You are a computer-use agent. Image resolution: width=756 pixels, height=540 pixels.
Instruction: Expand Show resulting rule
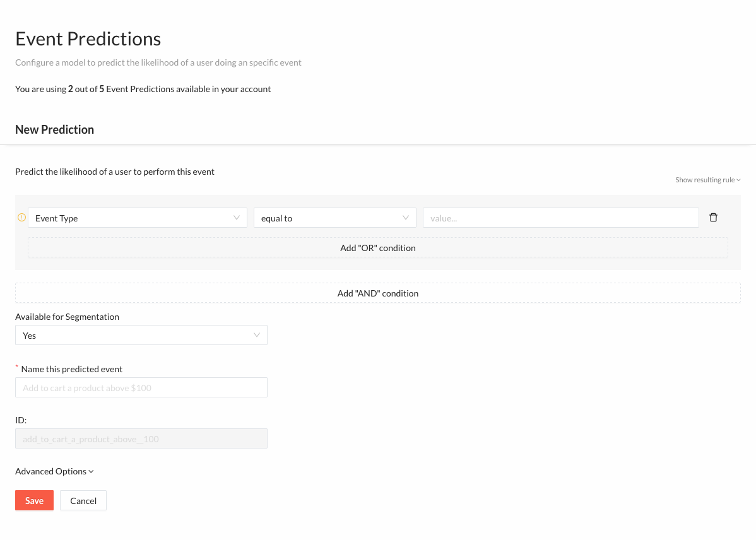coord(707,180)
